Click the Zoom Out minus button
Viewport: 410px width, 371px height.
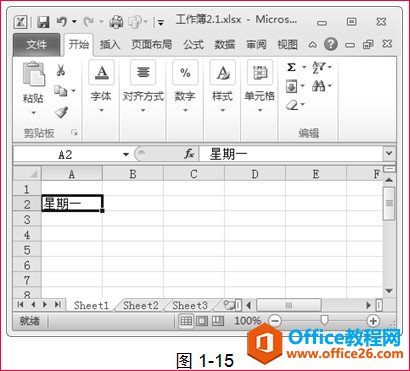[275, 321]
